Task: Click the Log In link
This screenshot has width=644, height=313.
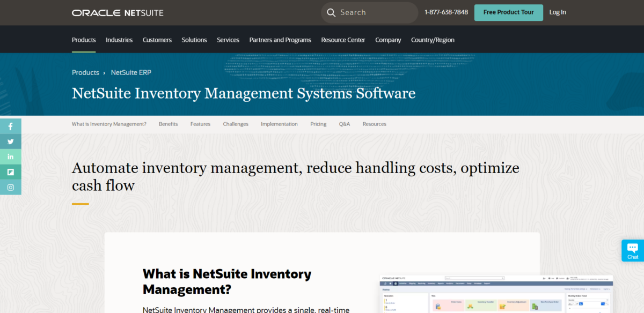Action: pyautogui.click(x=558, y=12)
